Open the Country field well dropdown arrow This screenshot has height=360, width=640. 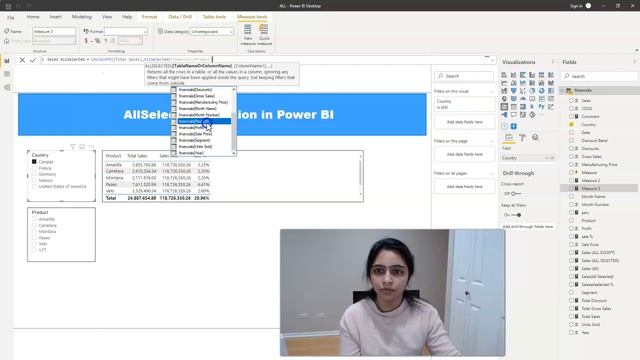[547, 158]
